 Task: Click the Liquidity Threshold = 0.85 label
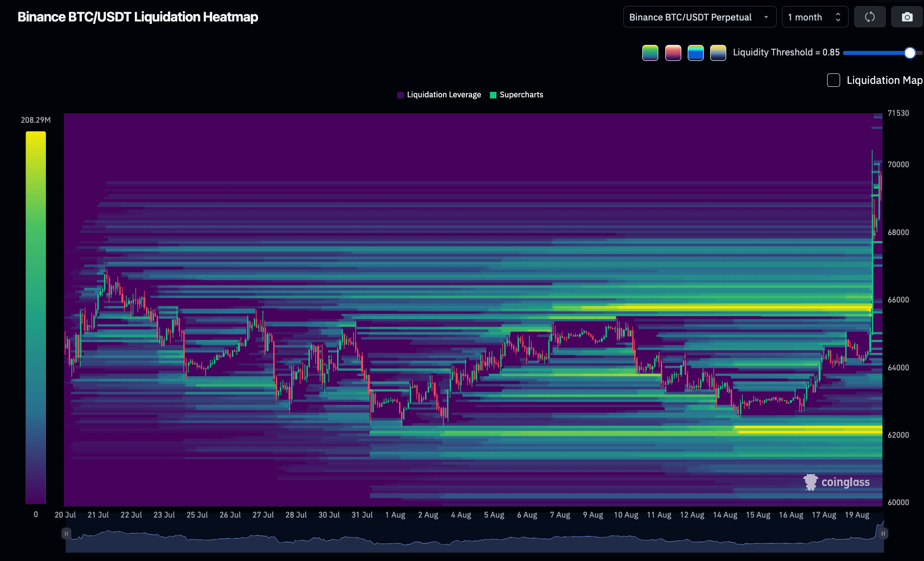coord(786,52)
